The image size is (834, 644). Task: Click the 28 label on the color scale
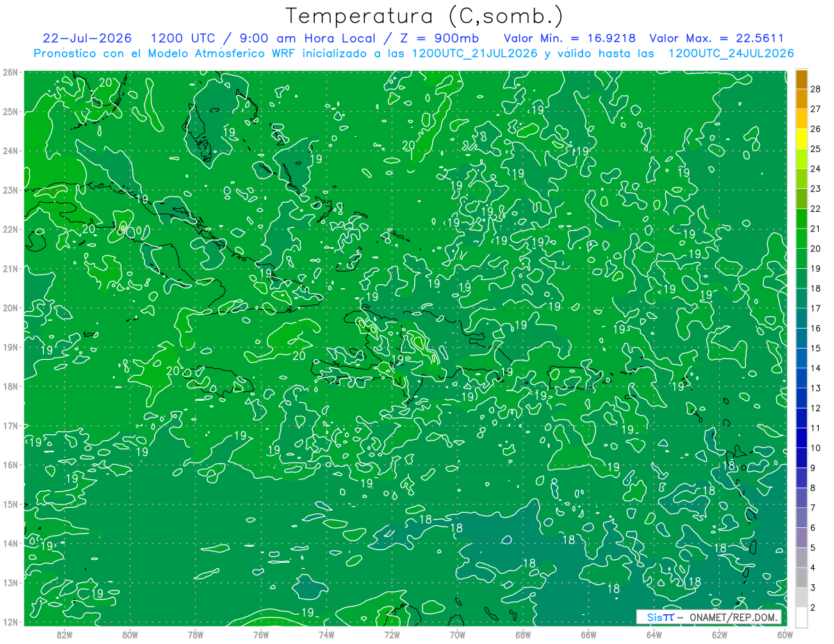click(816, 89)
